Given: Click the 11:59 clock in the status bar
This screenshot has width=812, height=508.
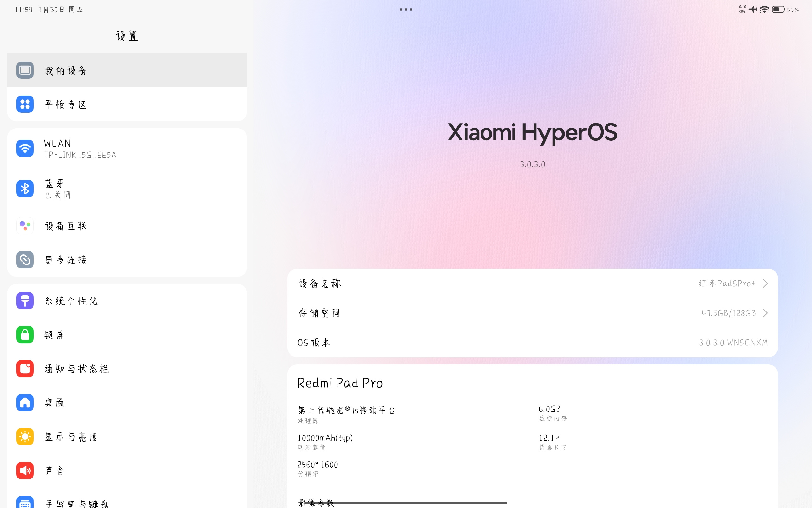Looking at the screenshot, I should (23, 10).
